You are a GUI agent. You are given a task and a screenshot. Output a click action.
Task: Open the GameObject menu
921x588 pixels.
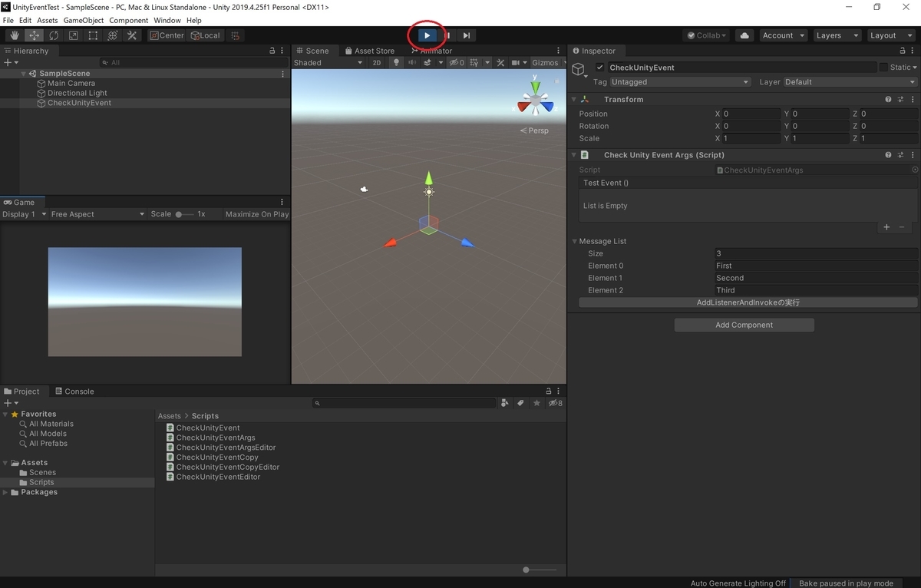pyautogui.click(x=83, y=20)
